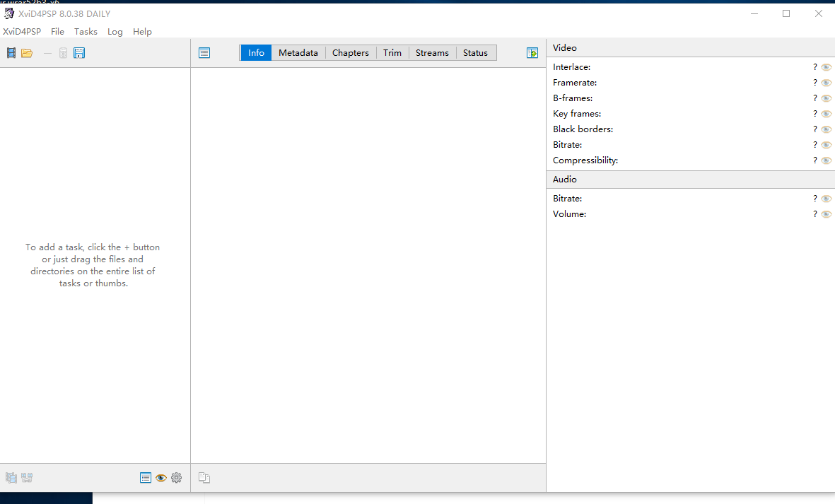Click the linked clips icon in the bottom bar
The height and width of the screenshot is (504, 835).
[27, 477]
